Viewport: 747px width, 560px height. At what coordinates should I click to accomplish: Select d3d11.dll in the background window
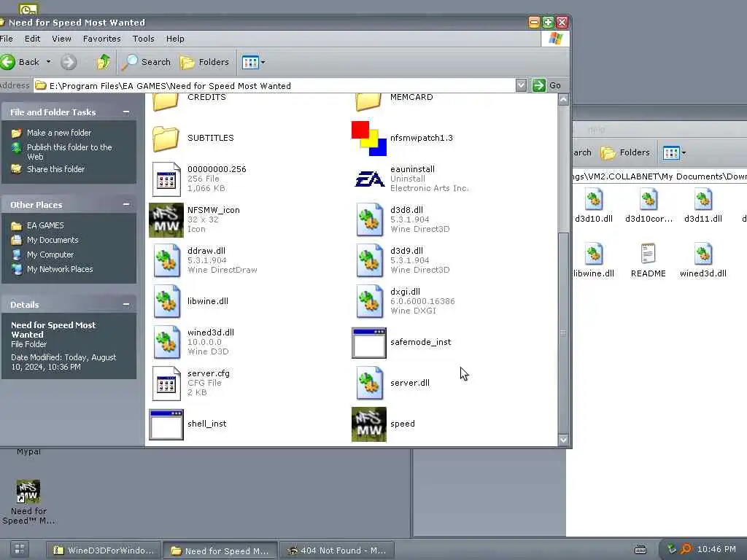coord(703,206)
